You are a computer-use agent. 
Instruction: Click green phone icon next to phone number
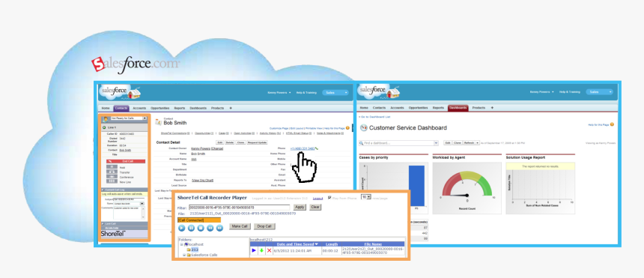coord(317,148)
